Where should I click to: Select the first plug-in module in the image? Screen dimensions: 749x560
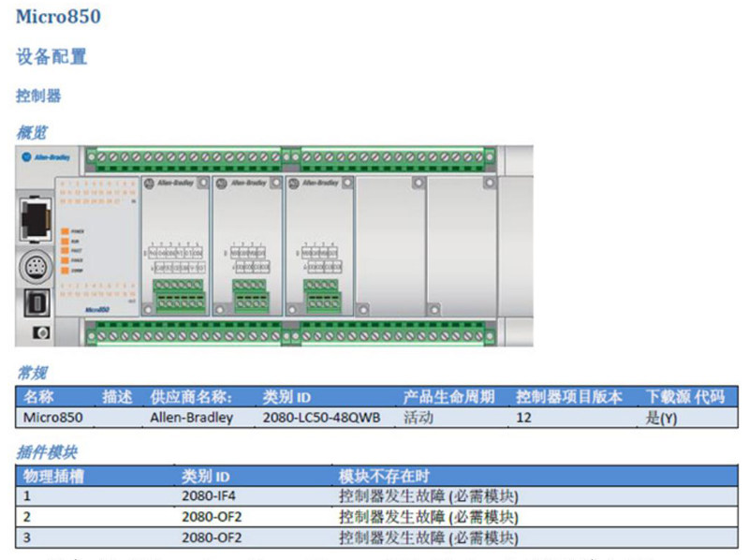click(175, 245)
